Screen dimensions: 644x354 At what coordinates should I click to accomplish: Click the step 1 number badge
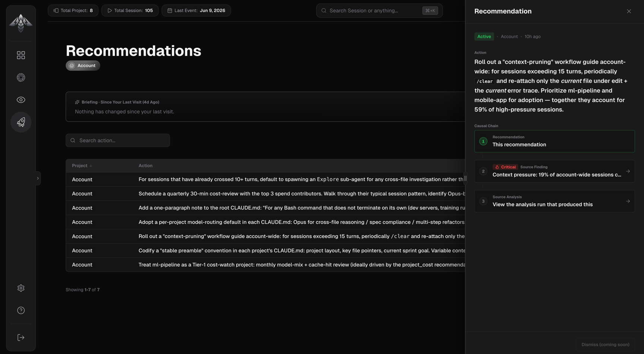[483, 141]
